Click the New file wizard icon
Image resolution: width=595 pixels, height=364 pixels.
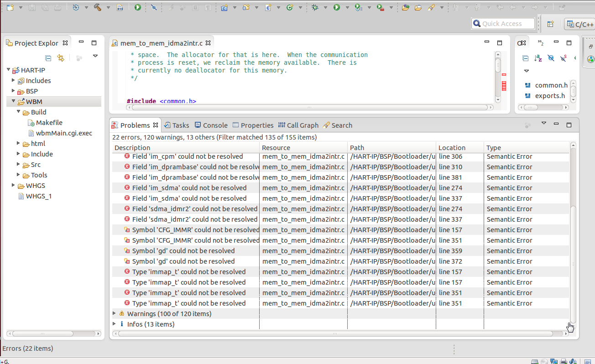pyautogui.click(x=10, y=7)
